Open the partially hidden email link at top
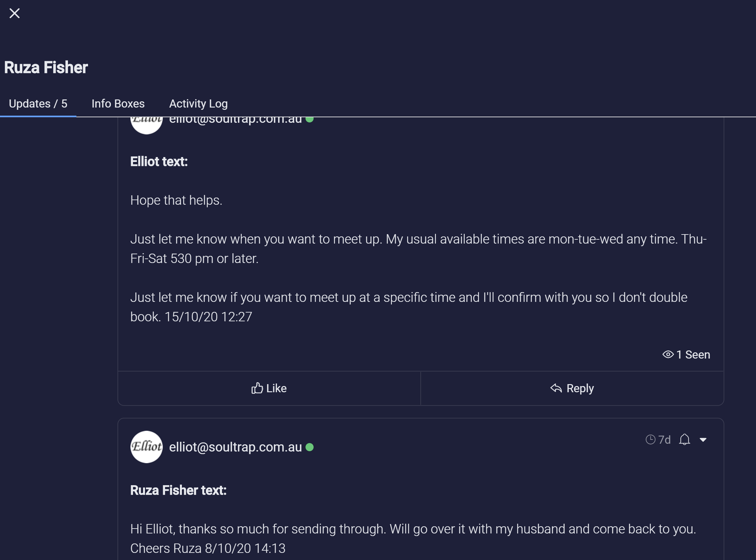The image size is (756, 560). click(x=235, y=120)
